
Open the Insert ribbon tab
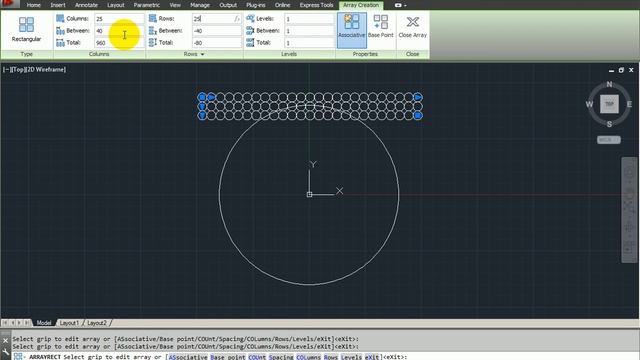pos(58,5)
